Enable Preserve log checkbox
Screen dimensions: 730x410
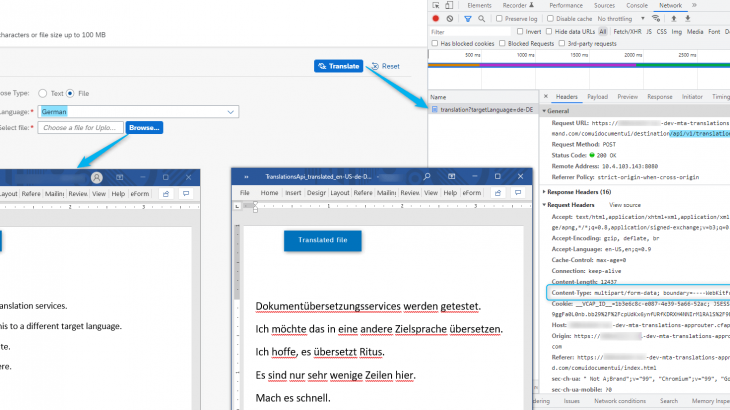499,19
